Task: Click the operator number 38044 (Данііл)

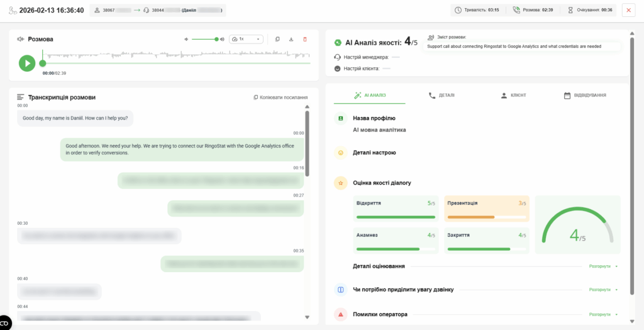Action: pos(184,10)
